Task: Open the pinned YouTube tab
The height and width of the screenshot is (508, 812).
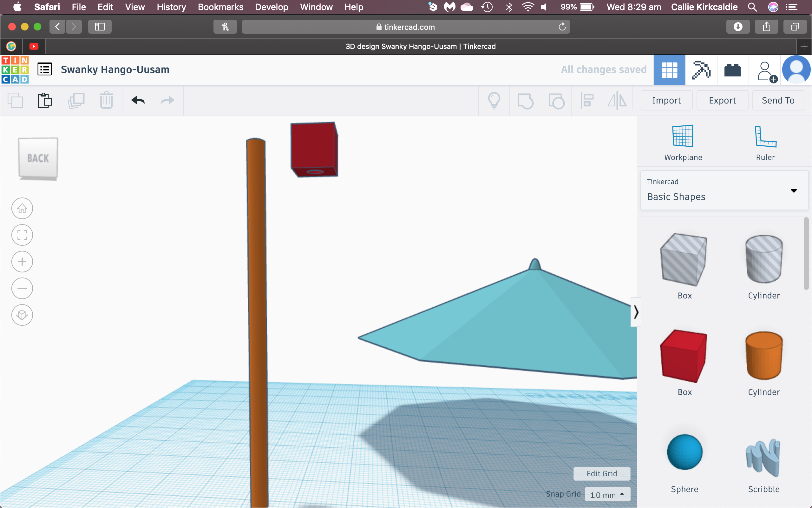Action: (x=34, y=46)
